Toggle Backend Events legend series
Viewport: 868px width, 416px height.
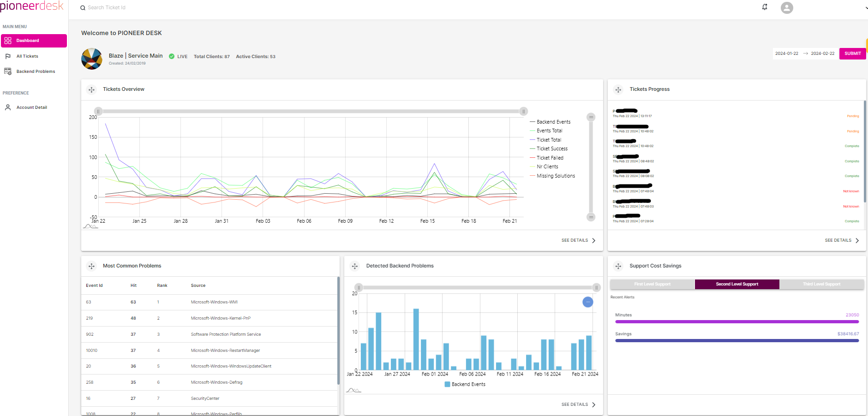[x=550, y=122]
